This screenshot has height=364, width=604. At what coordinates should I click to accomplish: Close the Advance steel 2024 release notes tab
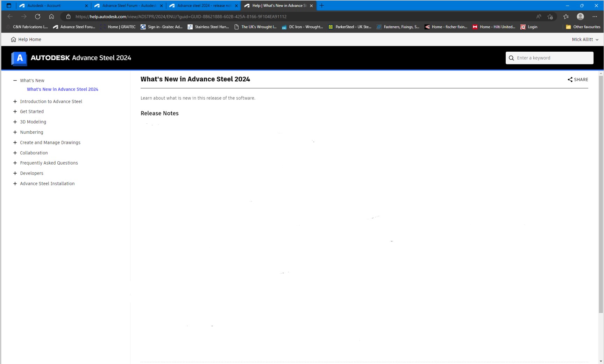tap(236, 6)
